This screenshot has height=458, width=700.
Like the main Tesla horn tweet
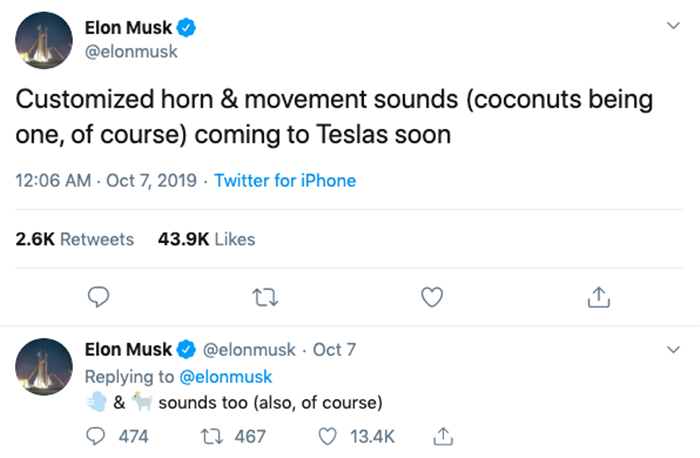tap(431, 297)
